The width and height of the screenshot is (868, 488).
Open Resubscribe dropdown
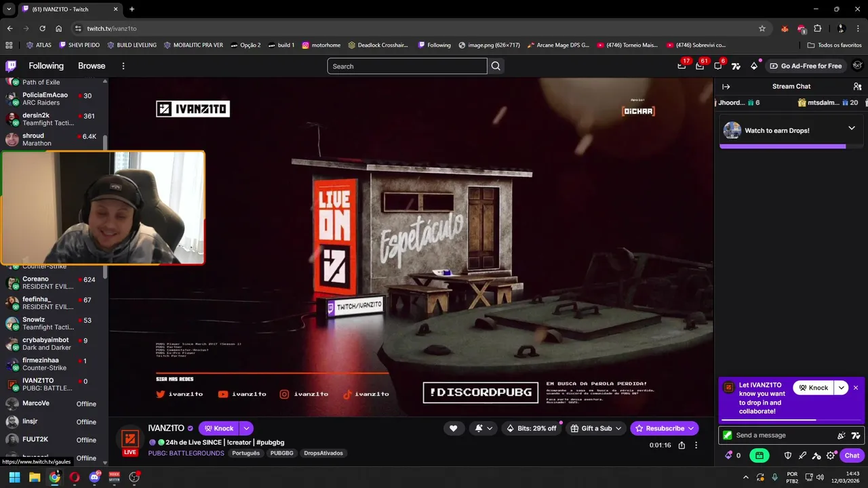[x=665, y=428]
